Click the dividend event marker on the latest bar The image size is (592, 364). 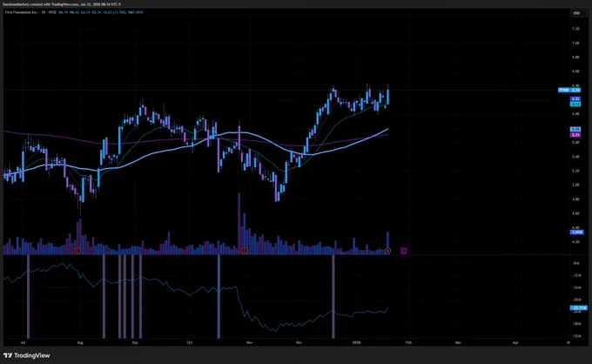point(387,251)
